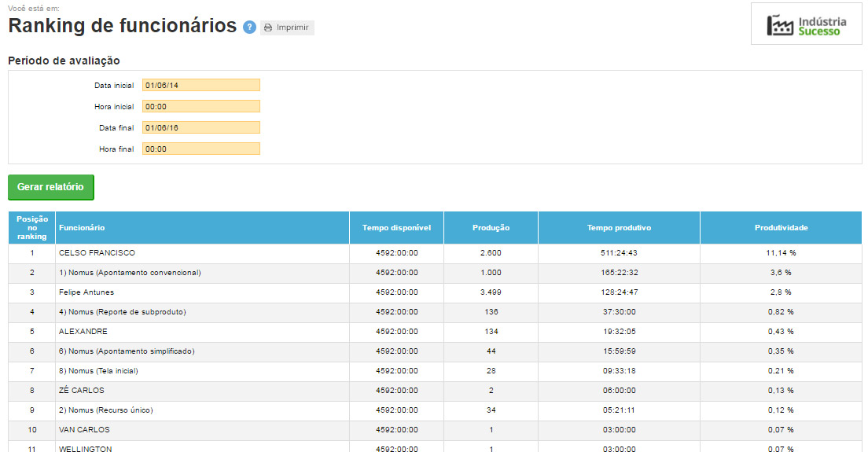Screen dimensions: 868x452
Task: Click the VAN CARLOS employee name
Action: [84, 430]
